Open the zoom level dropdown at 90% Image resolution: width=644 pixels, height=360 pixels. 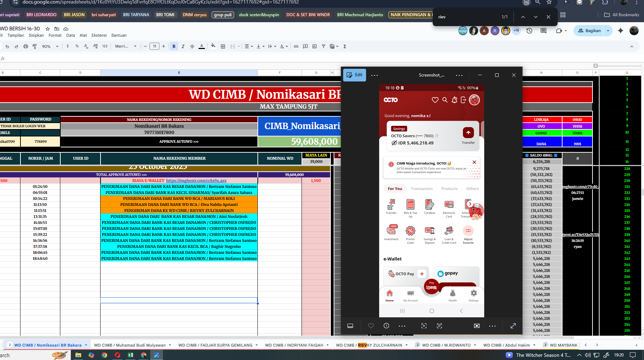coord(50,46)
